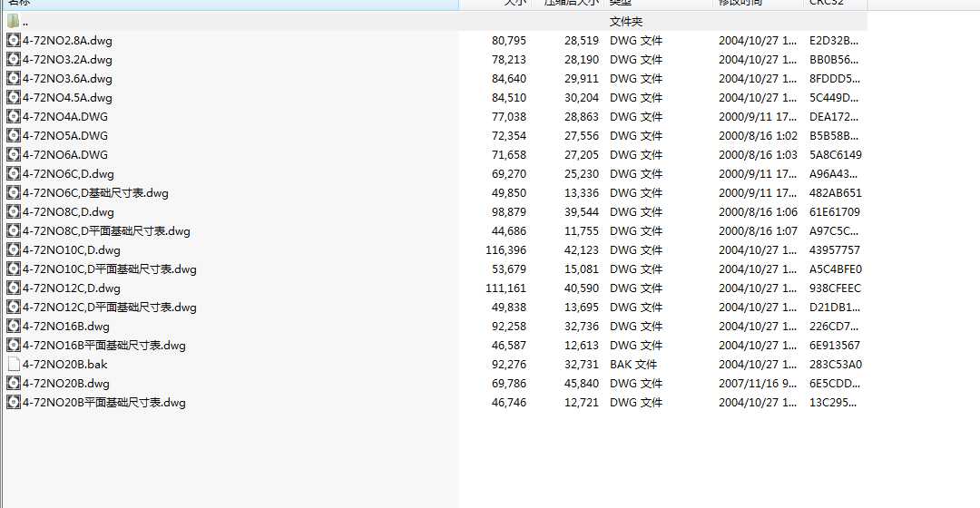Select the icon of 4-72NO6C,D.dwg
980x508 pixels.
click(13, 173)
